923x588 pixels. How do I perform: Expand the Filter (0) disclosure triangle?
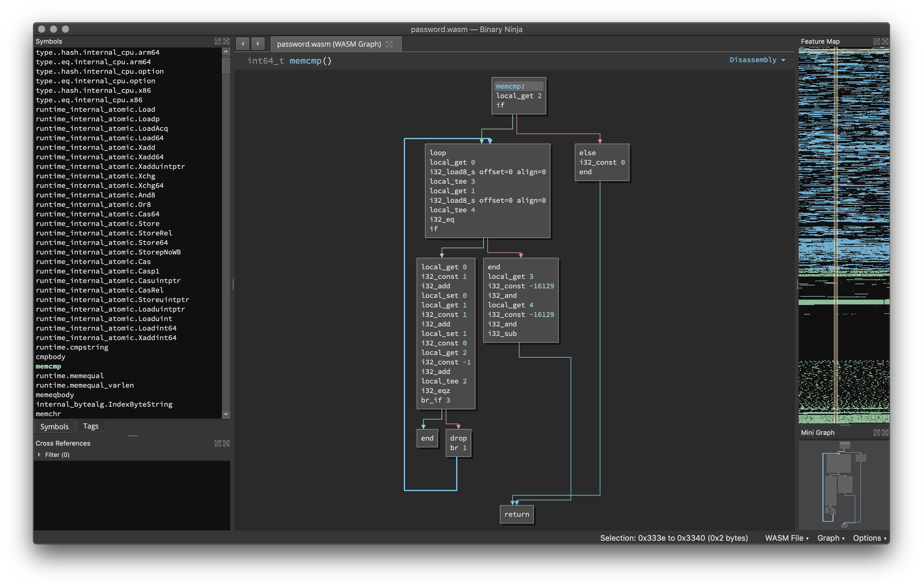pyautogui.click(x=39, y=455)
